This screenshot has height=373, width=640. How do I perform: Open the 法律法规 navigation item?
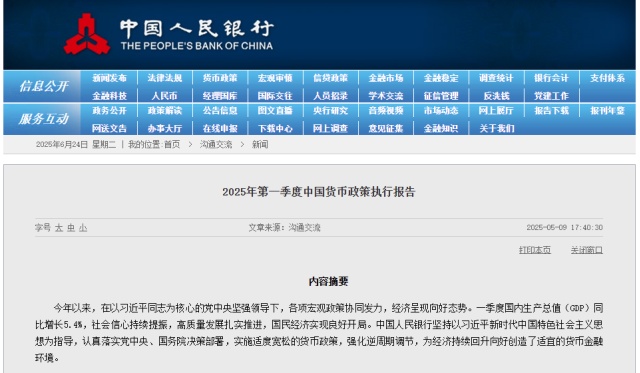click(164, 78)
